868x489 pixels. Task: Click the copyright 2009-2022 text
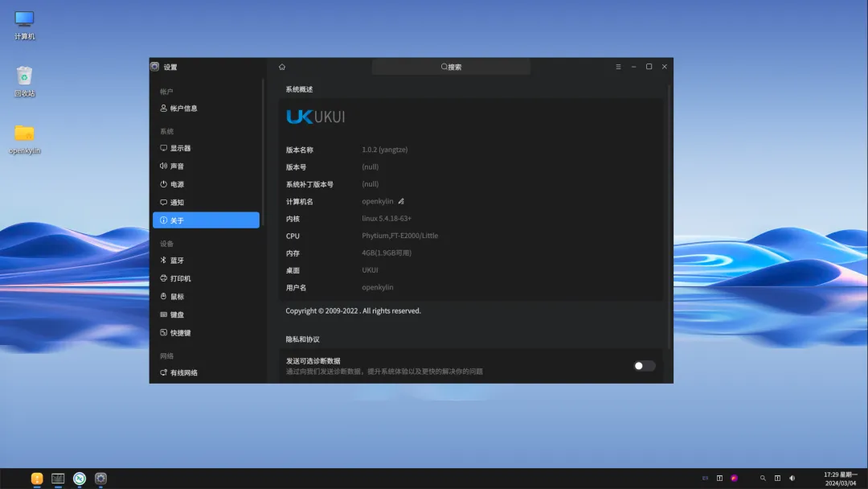click(x=353, y=311)
